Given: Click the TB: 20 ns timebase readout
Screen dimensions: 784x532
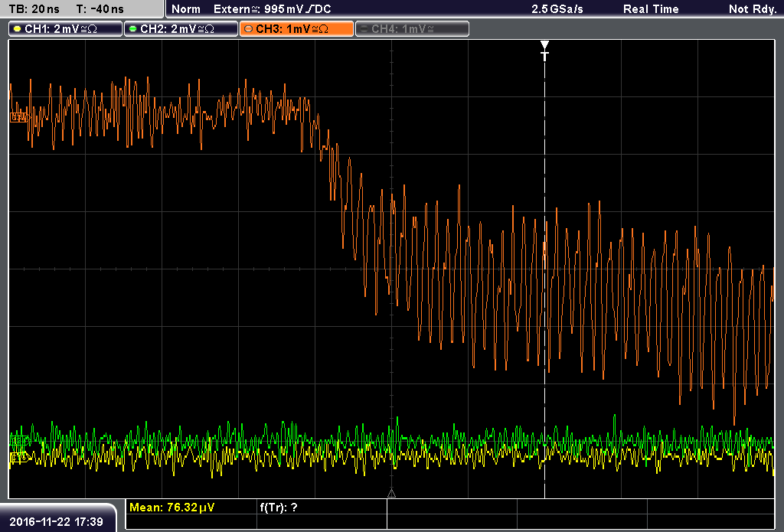Looking at the screenshot, I should 34,9.
